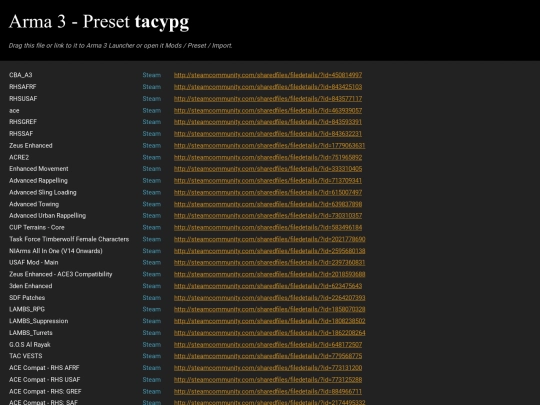Click 'NIArms All In One (V14 Onwards)' name
This screenshot has width=540, height=405.
pos(56,251)
